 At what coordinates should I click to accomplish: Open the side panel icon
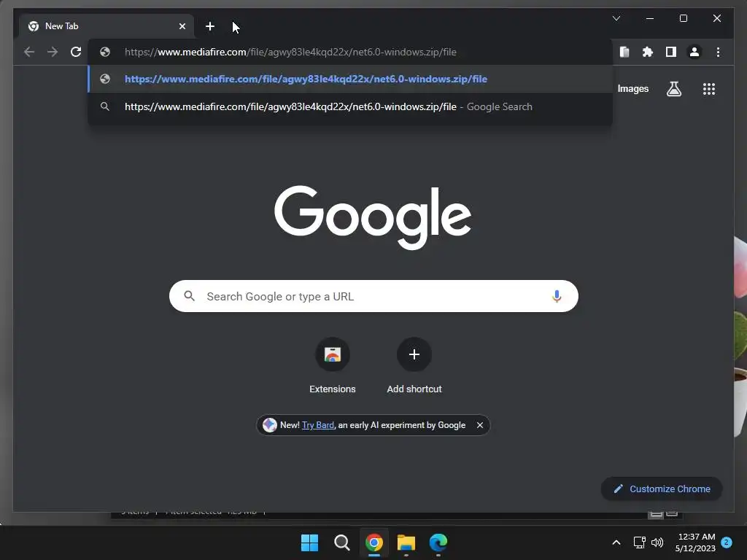671,52
